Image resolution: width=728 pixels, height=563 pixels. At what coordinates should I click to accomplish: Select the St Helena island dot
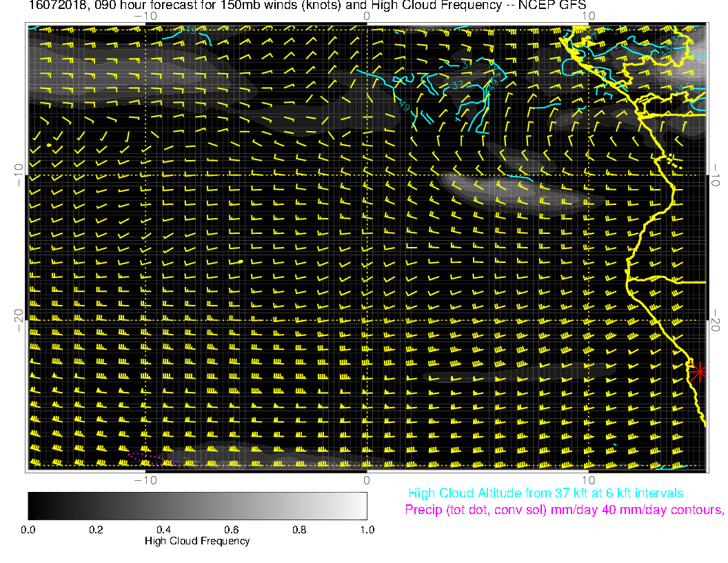[x=240, y=262]
